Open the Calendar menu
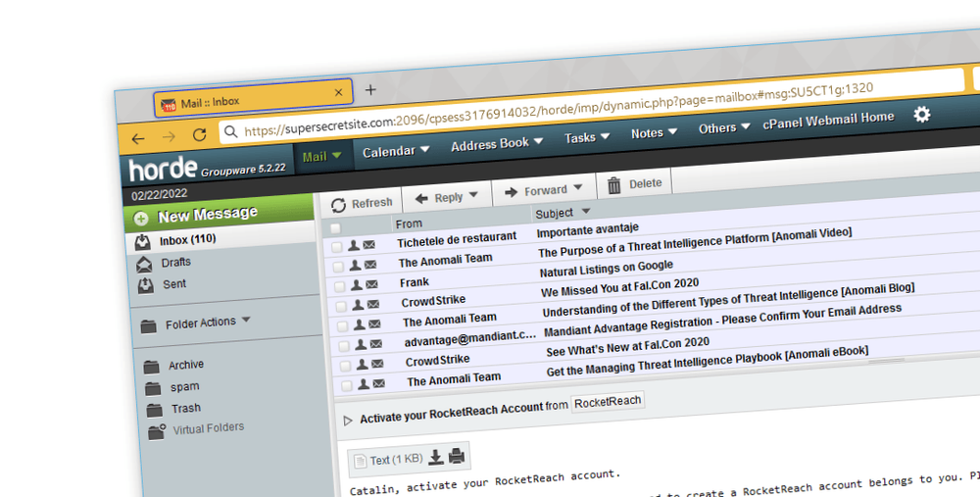 pyautogui.click(x=396, y=152)
